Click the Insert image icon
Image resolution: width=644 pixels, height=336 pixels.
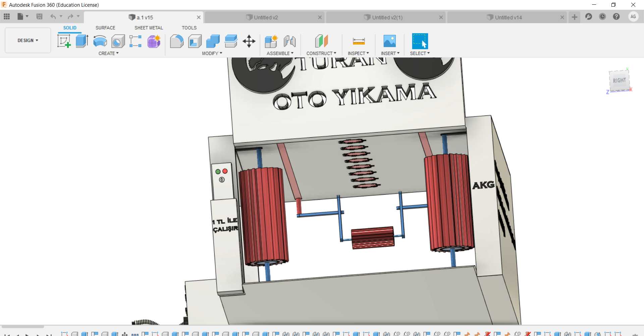click(x=390, y=41)
